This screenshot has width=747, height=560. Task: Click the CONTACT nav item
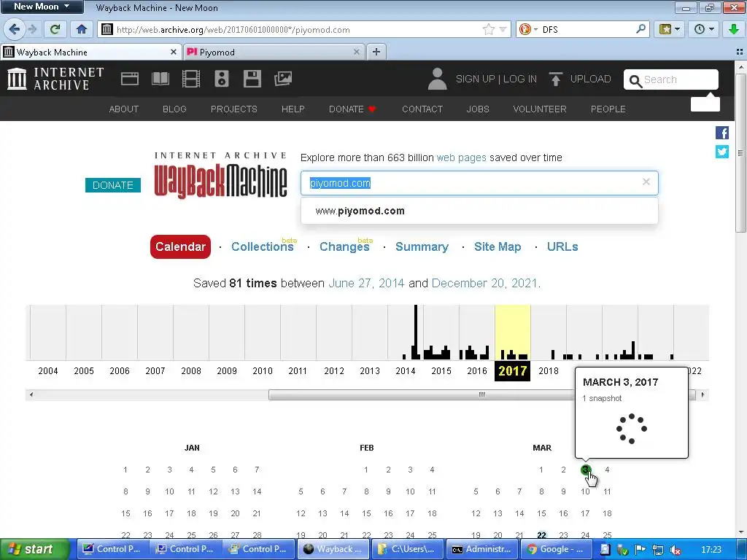[x=422, y=109]
